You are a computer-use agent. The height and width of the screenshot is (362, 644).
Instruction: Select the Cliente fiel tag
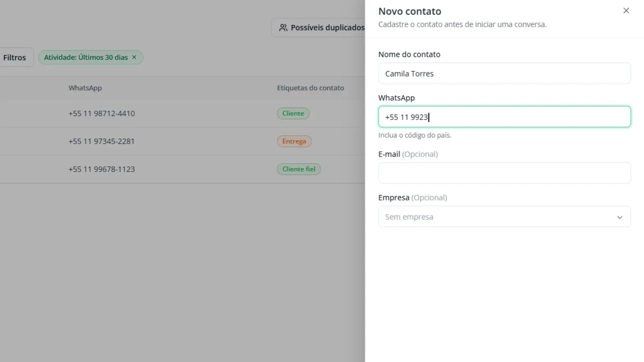(299, 169)
